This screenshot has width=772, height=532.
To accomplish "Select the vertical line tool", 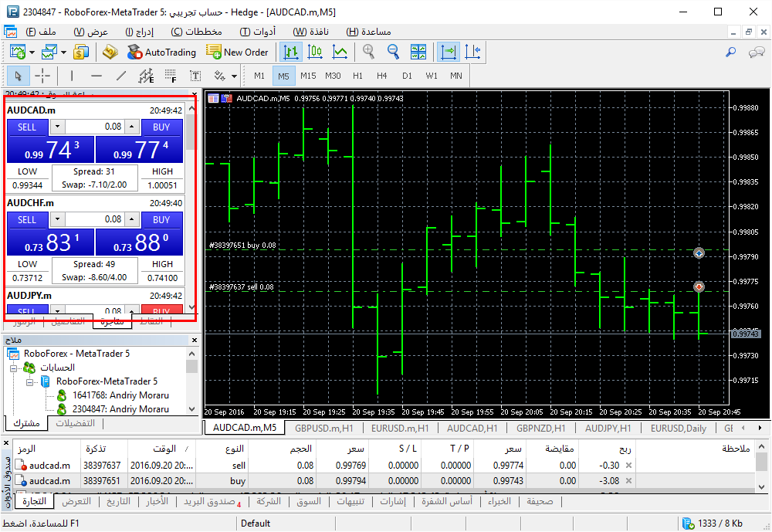I will pyautogui.click(x=72, y=76).
